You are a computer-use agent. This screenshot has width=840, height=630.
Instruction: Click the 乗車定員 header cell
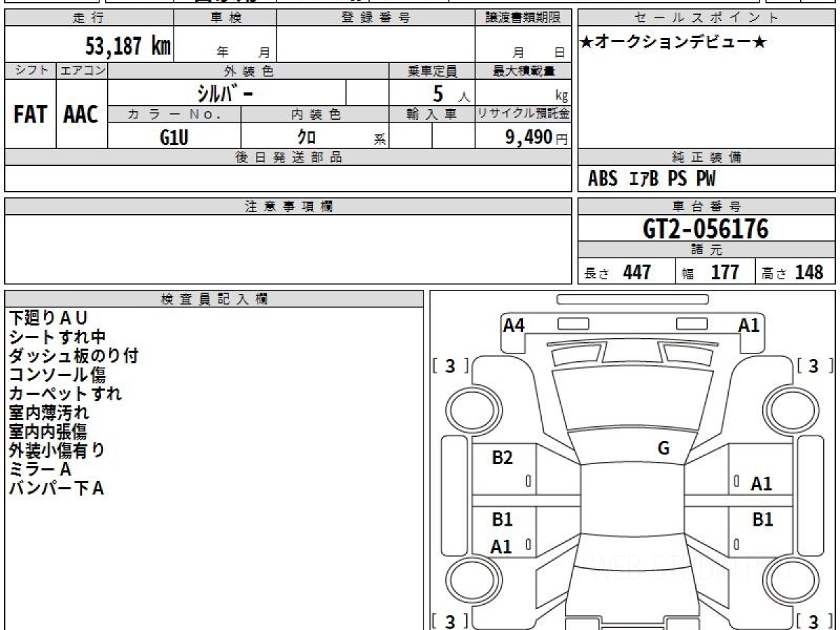[432, 71]
